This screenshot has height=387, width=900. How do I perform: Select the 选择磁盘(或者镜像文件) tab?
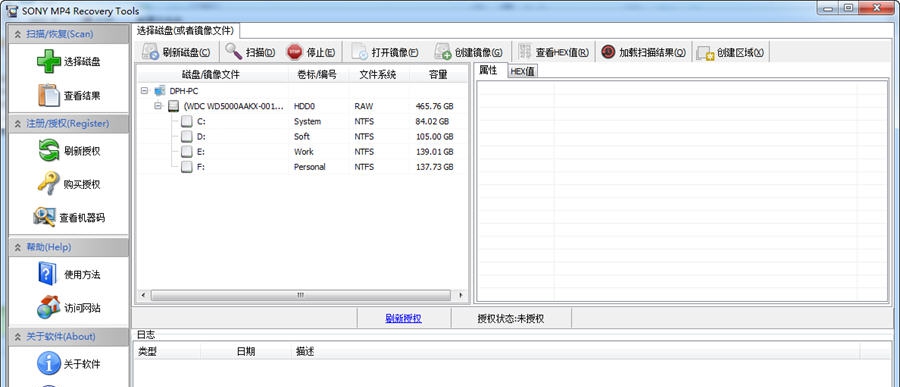point(185,30)
